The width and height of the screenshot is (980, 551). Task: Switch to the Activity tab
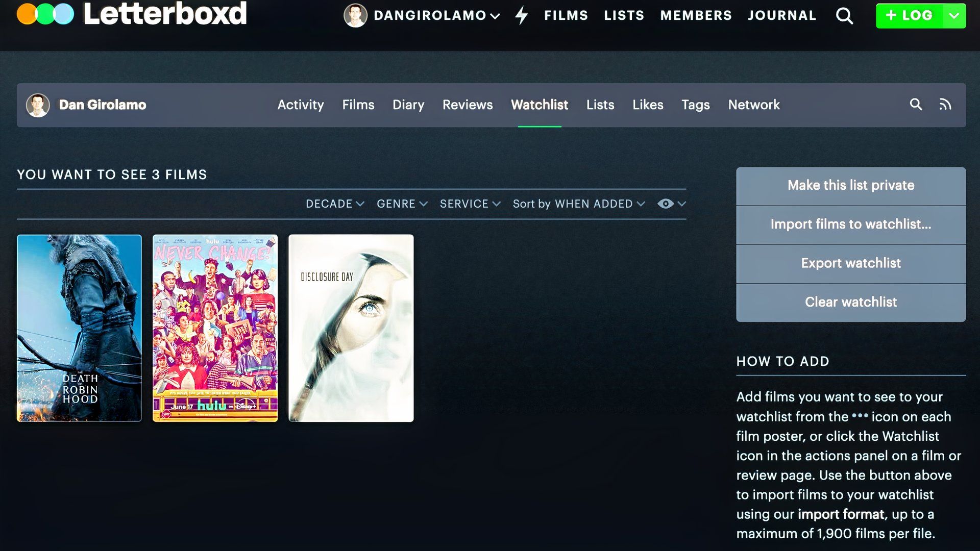pos(301,105)
